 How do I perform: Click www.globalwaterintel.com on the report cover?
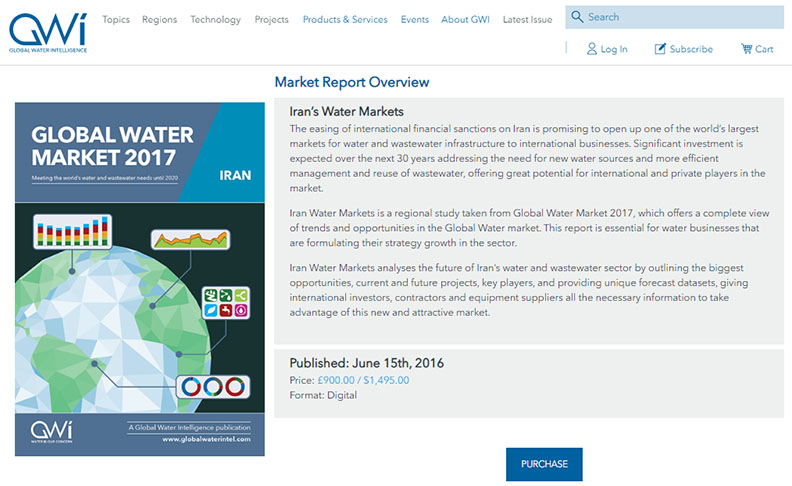206,439
